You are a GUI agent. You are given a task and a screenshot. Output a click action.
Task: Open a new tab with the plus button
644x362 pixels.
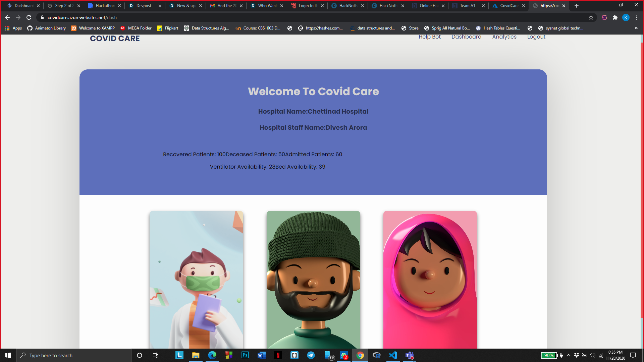[x=577, y=6]
